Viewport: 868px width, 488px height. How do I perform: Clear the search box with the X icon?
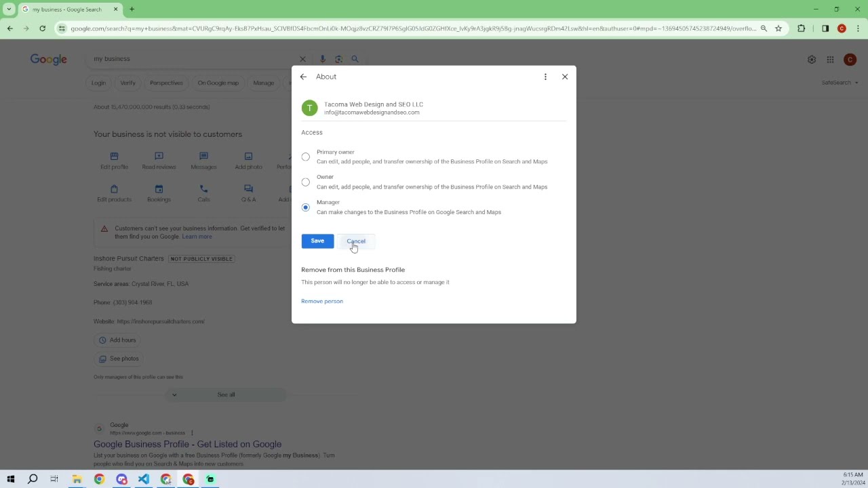302,59
